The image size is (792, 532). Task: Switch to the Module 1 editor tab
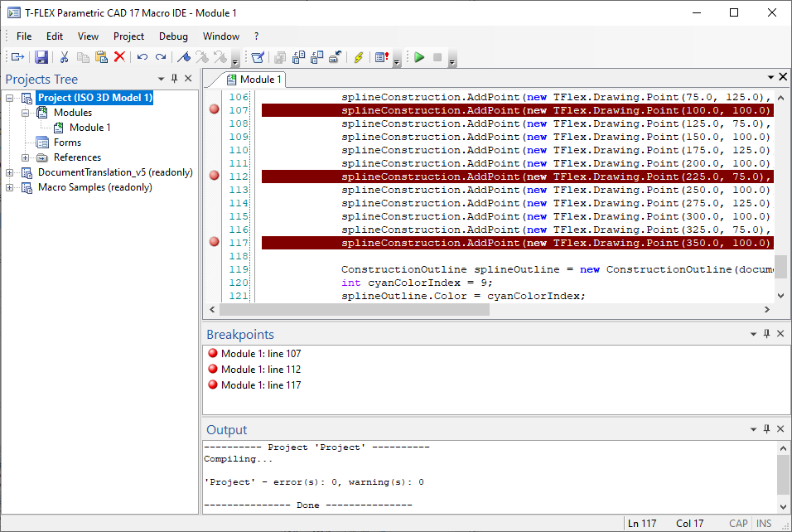pos(254,80)
